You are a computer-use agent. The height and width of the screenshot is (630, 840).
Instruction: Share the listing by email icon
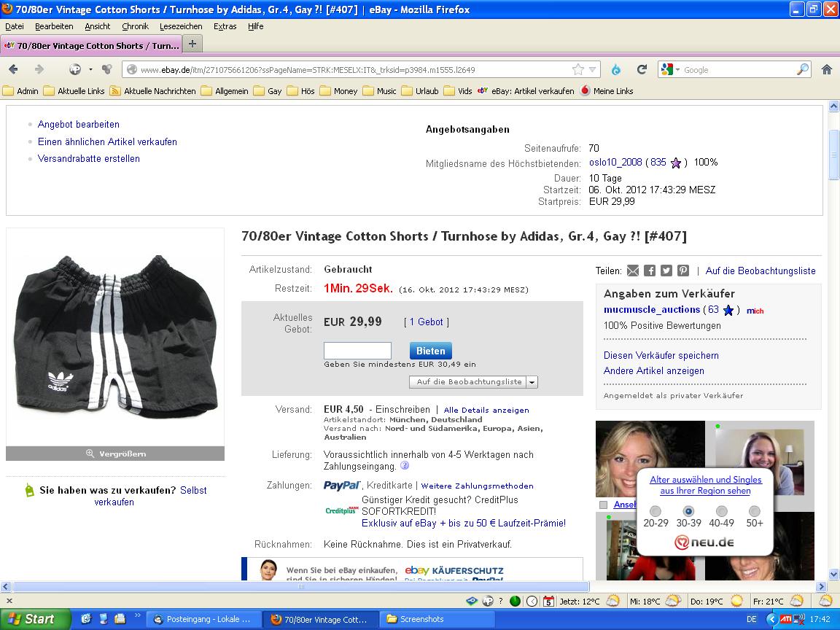pos(633,271)
